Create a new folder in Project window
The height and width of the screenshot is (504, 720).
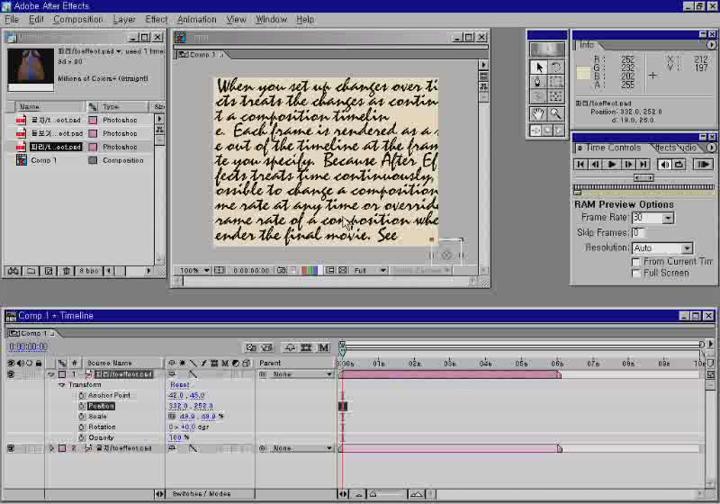pyautogui.click(x=31, y=271)
